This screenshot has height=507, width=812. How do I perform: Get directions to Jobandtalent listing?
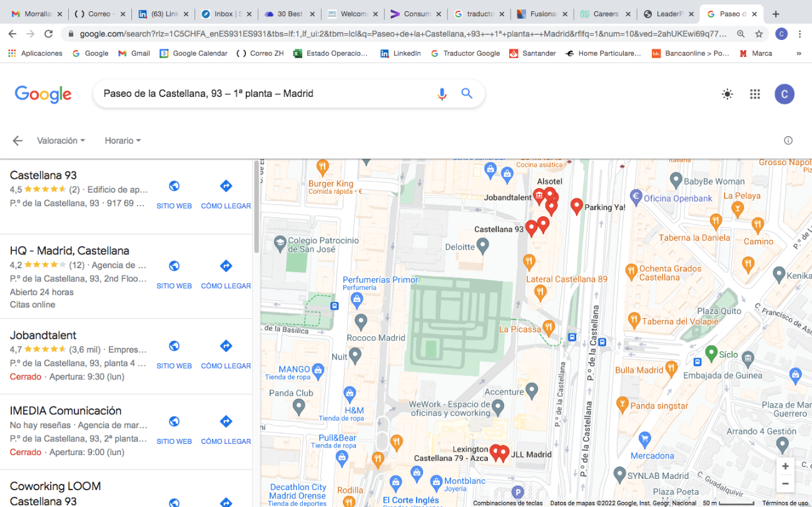click(226, 346)
